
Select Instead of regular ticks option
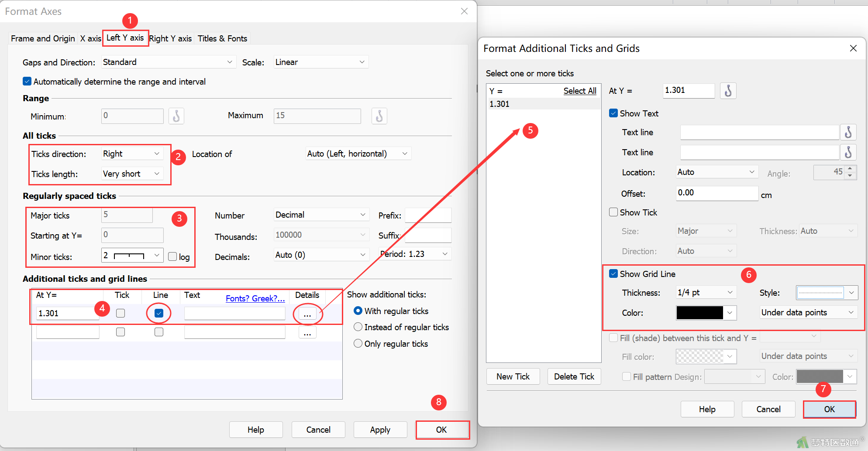pos(358,327)
